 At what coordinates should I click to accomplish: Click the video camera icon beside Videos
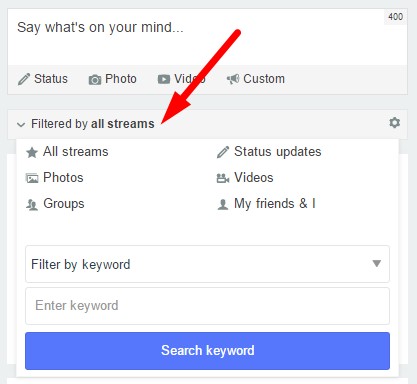pyautogui.click(x=223, y=178)
